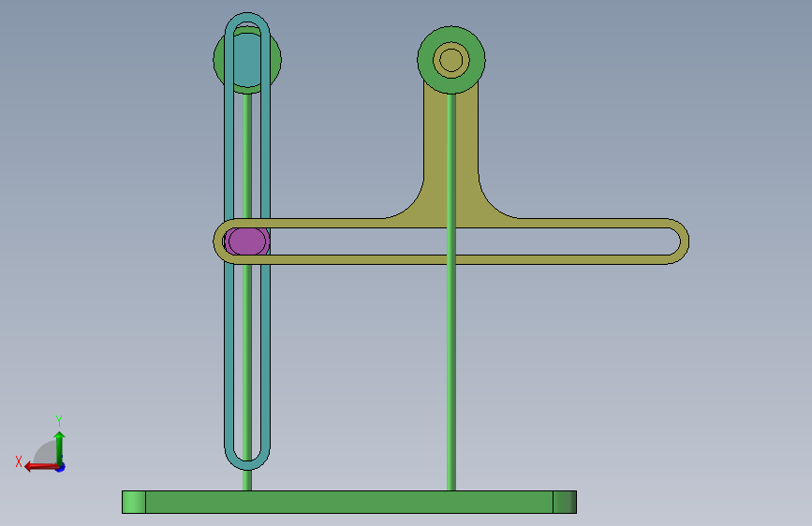Screen dimensions: 812x526
Task: Select the magenta slider pin in the slots
Action: click(247, 241)
